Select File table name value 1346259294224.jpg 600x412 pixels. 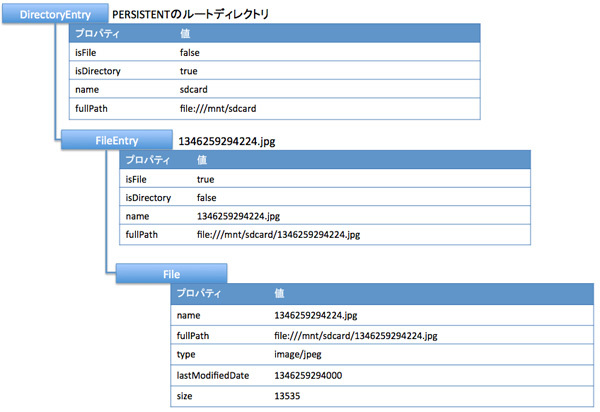click(316, 315)
